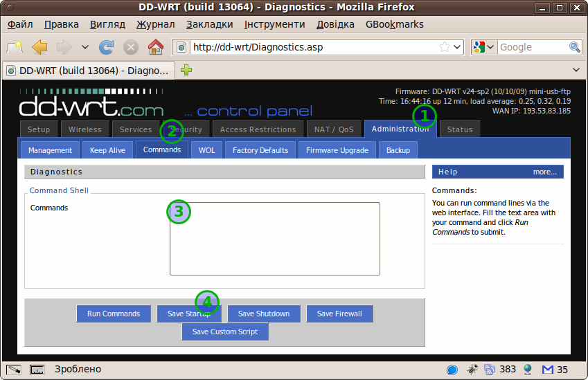The height and width of the screenshot is (380, 588).
Task: Bookmark this page with the star icon
Action: point(445,47)
